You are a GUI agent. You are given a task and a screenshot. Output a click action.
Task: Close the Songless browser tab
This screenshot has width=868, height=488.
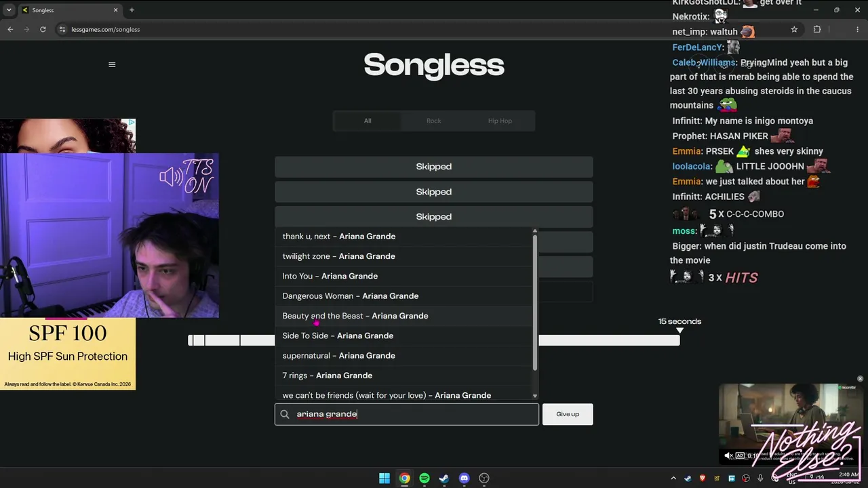click(115, 10)
